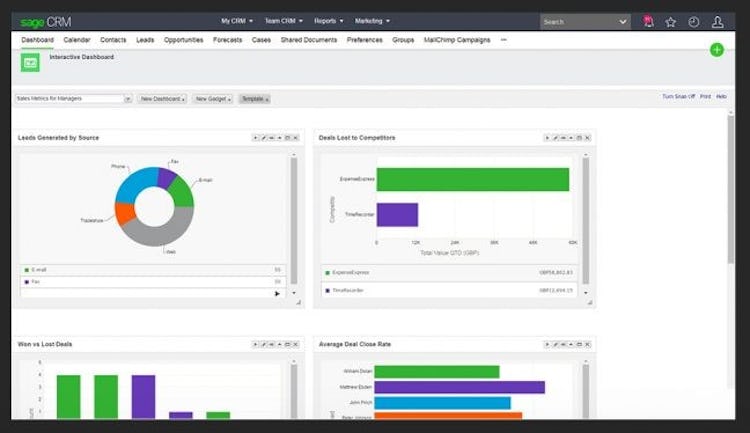Maximize the Leads Generated by Source gadget
Viewport: 750px width, 433px height.
pyautogui.click(x=287, y=138)
